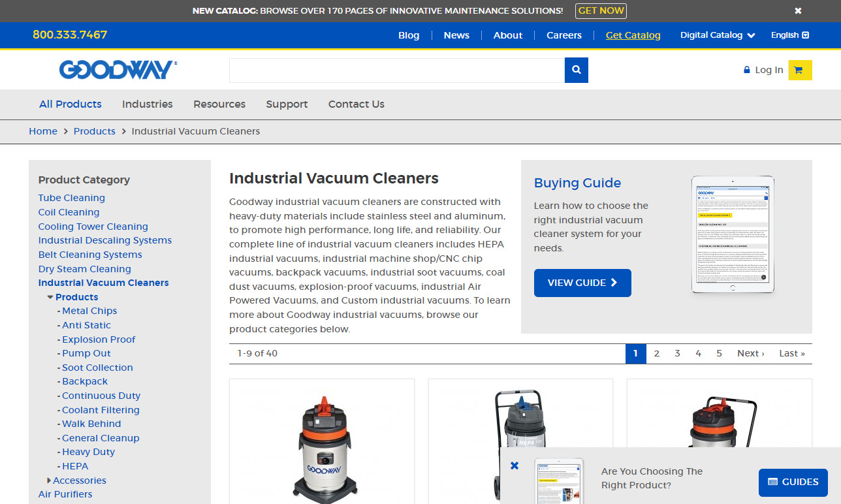Select the active page 1 indicator
841x504 pixels.
pos(635,353)
